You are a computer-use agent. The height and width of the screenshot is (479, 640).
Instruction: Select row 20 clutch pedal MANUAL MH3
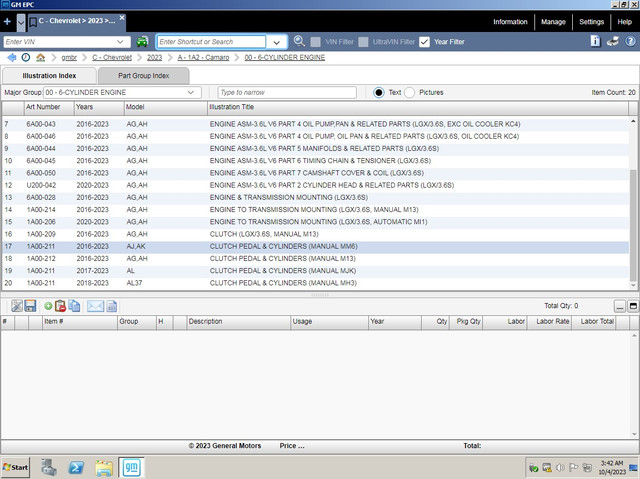tap(315, 283)
